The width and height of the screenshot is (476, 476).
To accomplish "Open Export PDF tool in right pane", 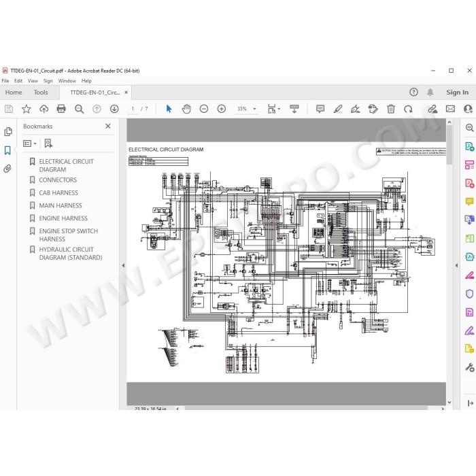I will [x=469, y=147].
